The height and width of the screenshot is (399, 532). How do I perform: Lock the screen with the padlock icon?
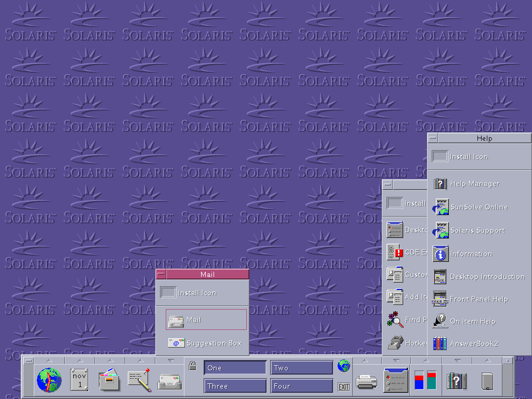192,366
